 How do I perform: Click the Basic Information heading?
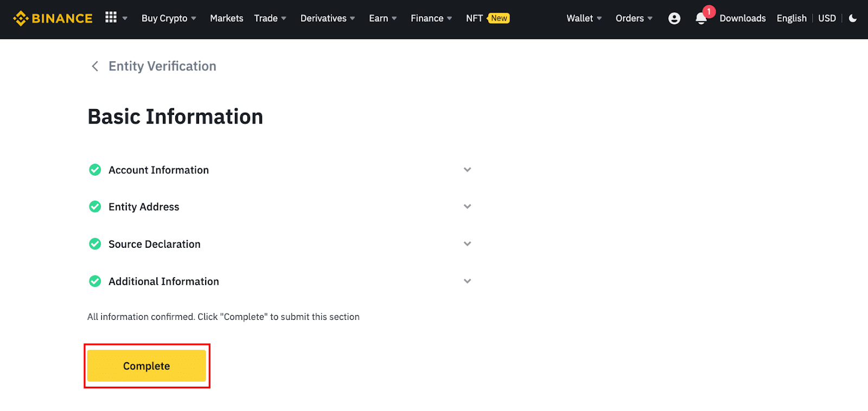click(x=175, y=117)
